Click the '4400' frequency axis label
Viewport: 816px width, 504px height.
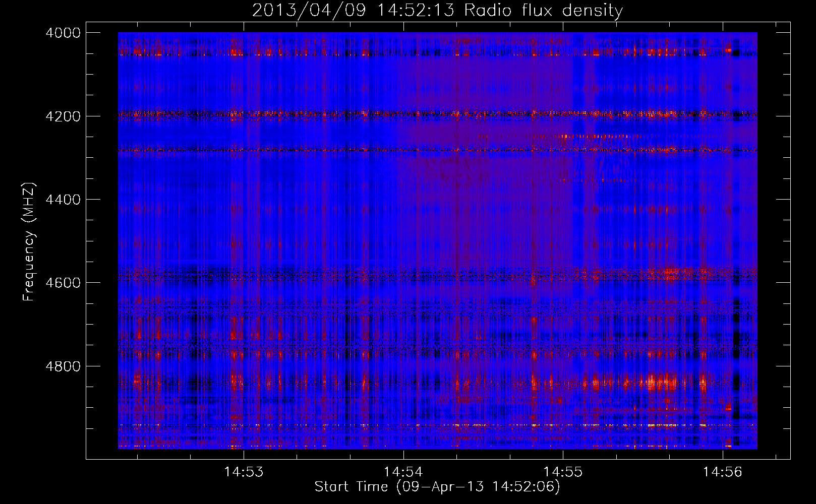[x=63, y=200]
